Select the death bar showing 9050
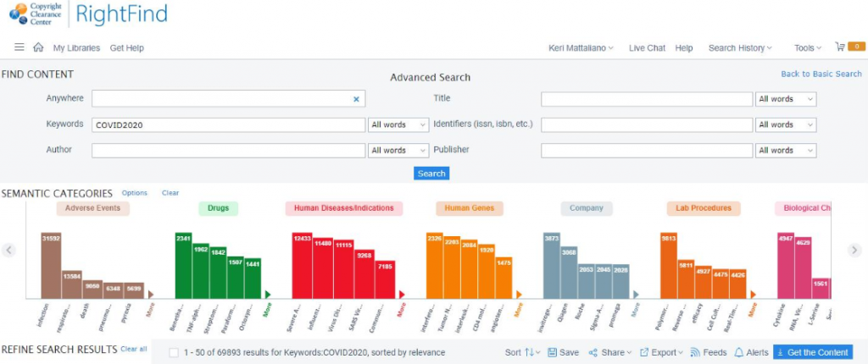This screenshot has width=868, height=364. [92, 290]
